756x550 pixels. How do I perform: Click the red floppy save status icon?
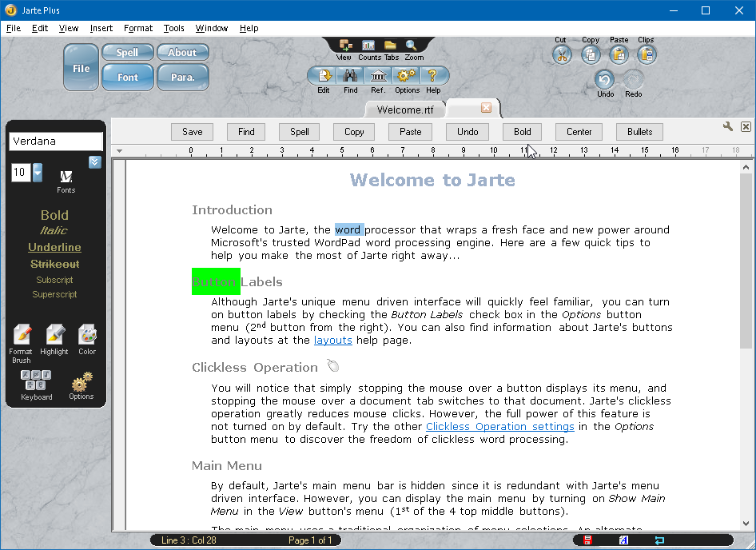coord(587,540)
